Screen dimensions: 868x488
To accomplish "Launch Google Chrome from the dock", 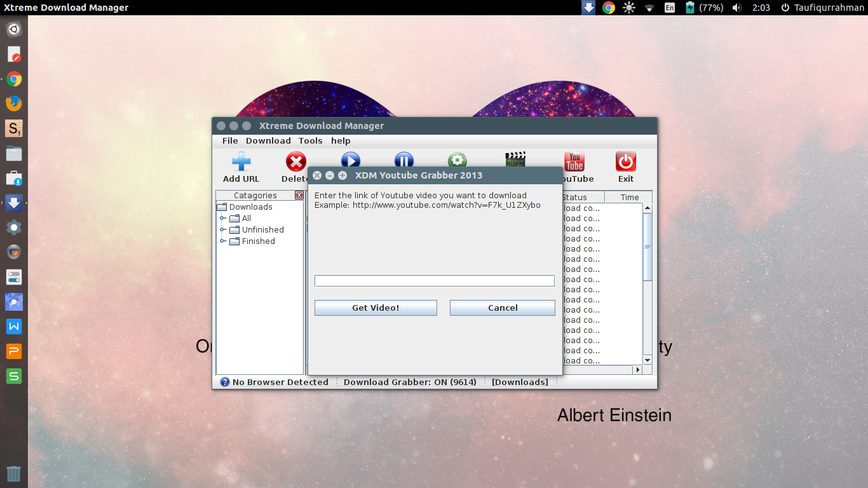I will 14,79.
